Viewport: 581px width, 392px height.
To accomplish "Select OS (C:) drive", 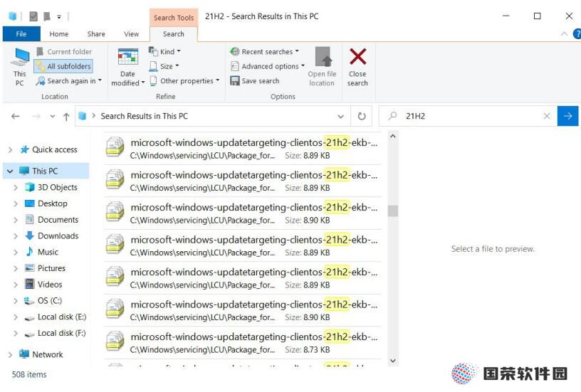I will coord(49,300).
